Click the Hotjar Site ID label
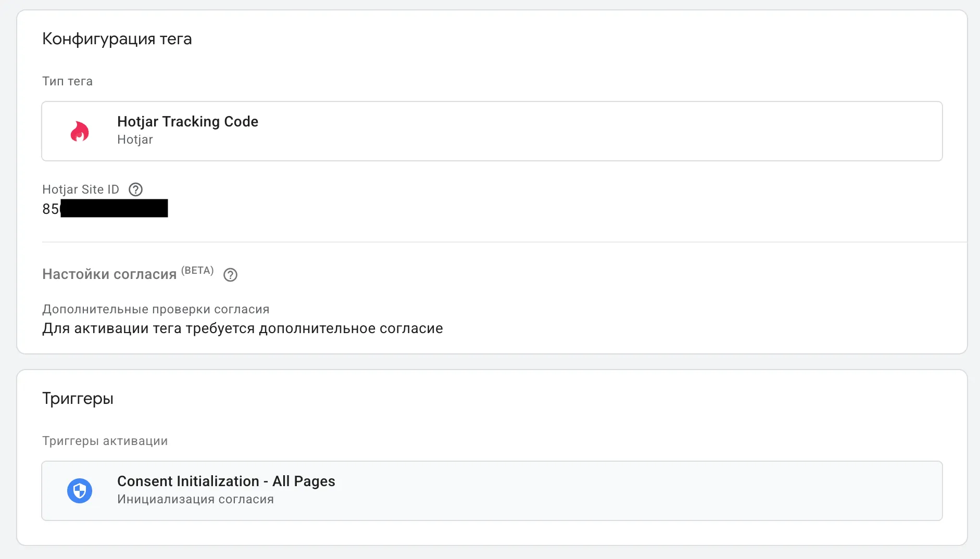 [x=81, y=189]
